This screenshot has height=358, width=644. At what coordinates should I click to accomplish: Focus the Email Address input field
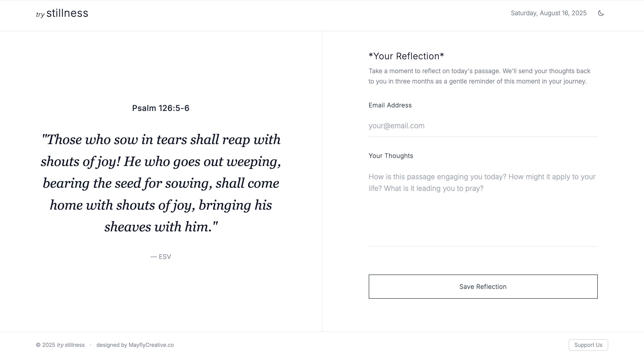[x=483, y=126]
